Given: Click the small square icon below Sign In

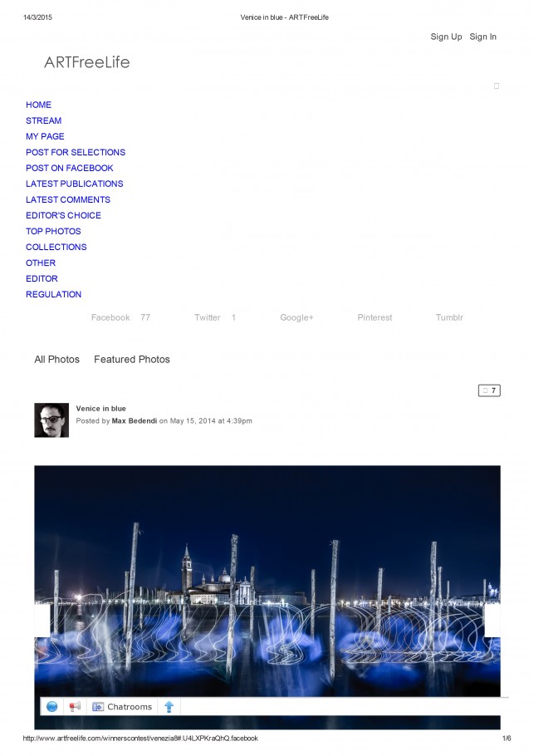Looking at the screenshot, I should coord(497,86).
